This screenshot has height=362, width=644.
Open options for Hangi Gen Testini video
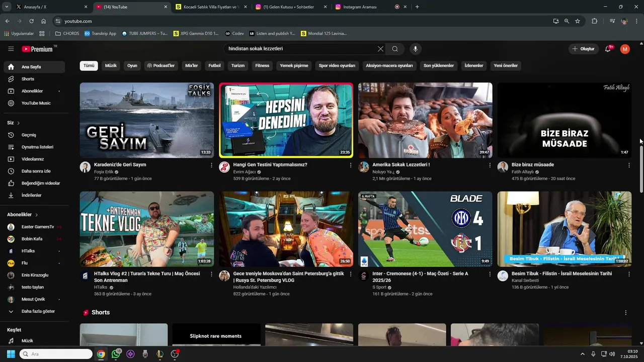pyautogui.click(x=351, y=165)
